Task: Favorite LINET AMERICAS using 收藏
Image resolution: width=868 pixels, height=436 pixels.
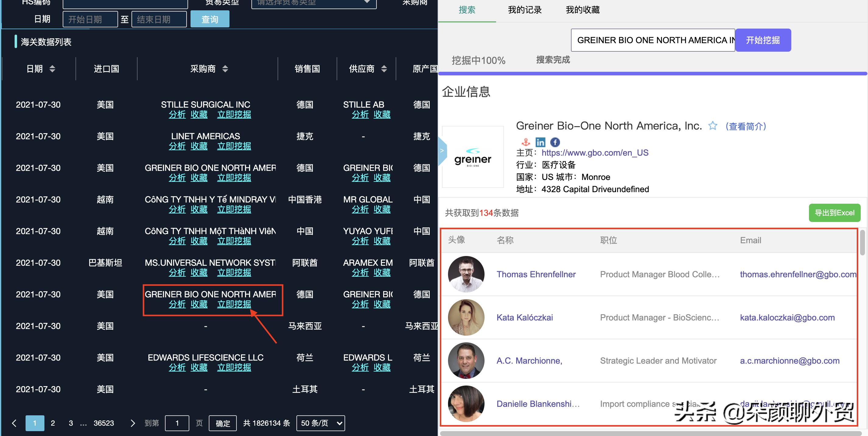Action: coord(199,146)
